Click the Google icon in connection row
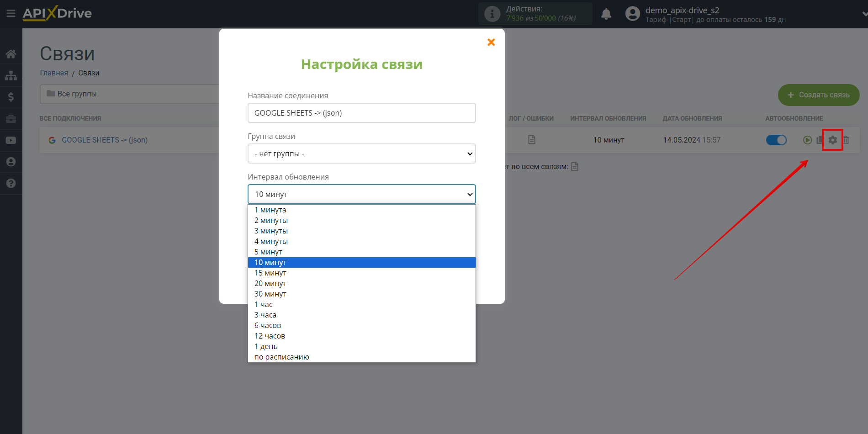Screen dimensions: 868x434 click(52, 140)
